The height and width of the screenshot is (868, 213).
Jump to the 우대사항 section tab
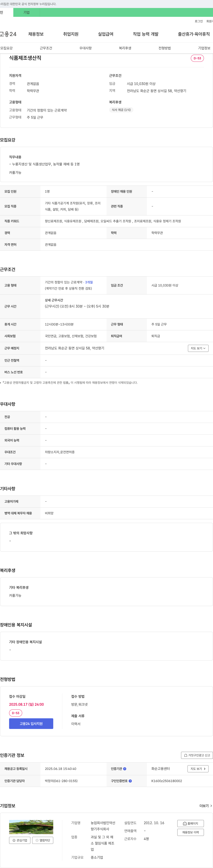85,48
